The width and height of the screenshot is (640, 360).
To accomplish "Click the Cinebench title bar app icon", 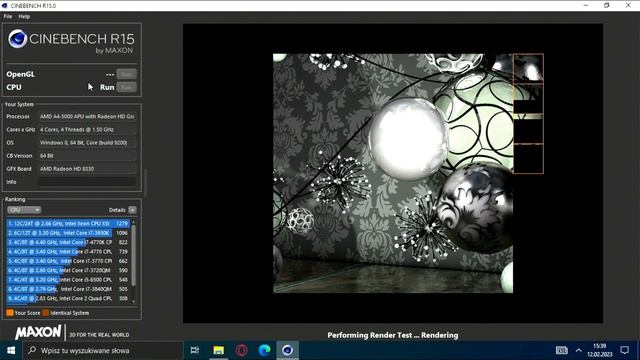I will tap(5, 6).
